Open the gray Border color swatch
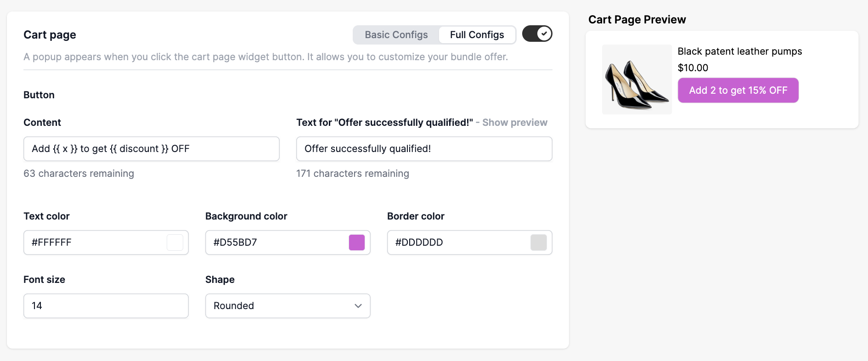 click(x=539, y=243)
